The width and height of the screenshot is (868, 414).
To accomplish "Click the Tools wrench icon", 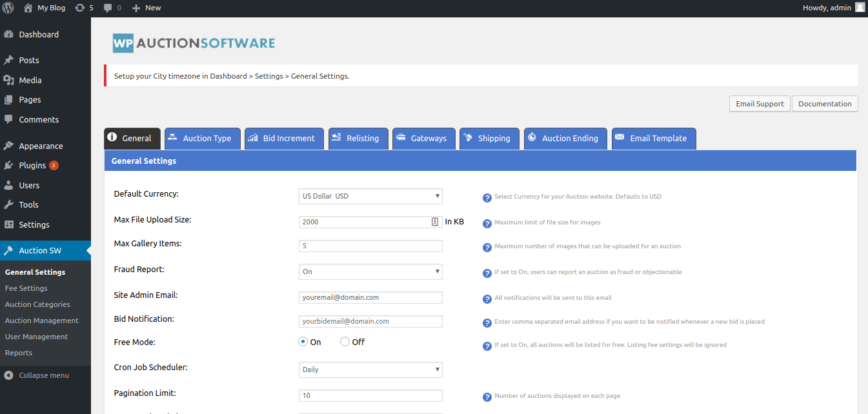I will point(8,204).
